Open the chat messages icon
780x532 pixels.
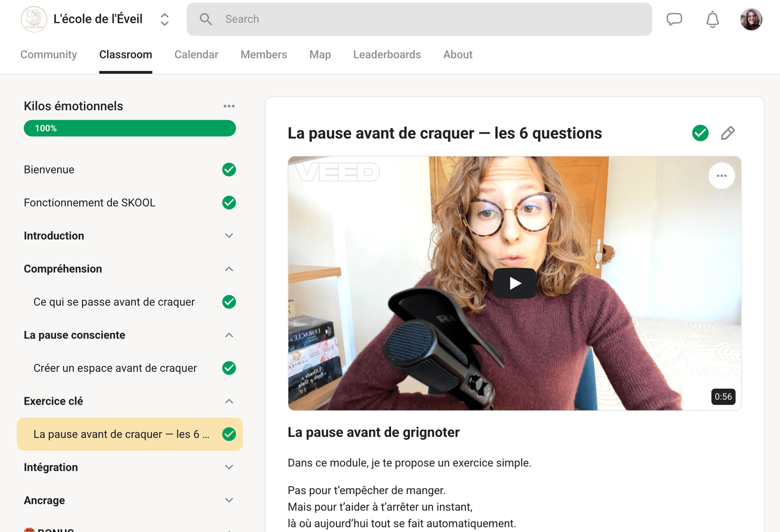tap(674, 19)
